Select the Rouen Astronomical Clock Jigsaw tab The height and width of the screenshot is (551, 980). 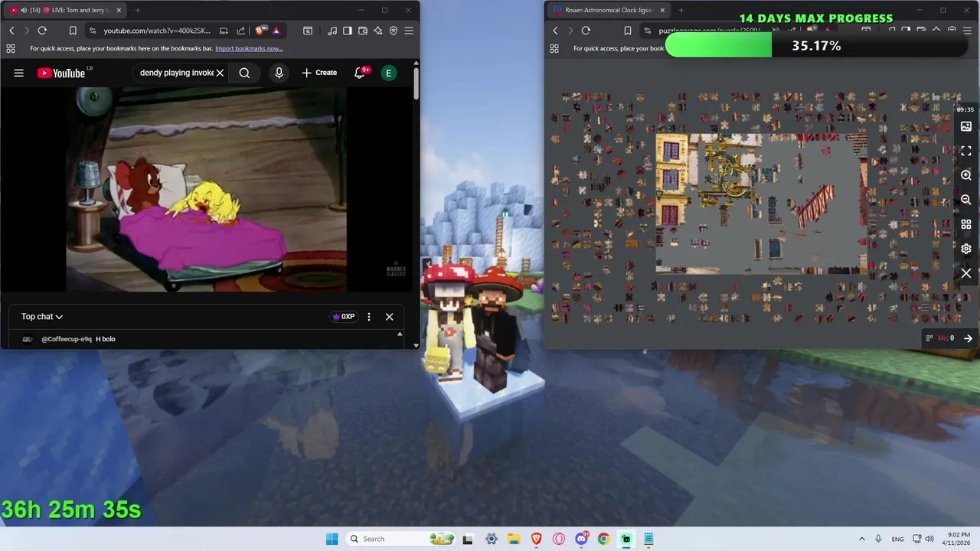tap(609, 10)
